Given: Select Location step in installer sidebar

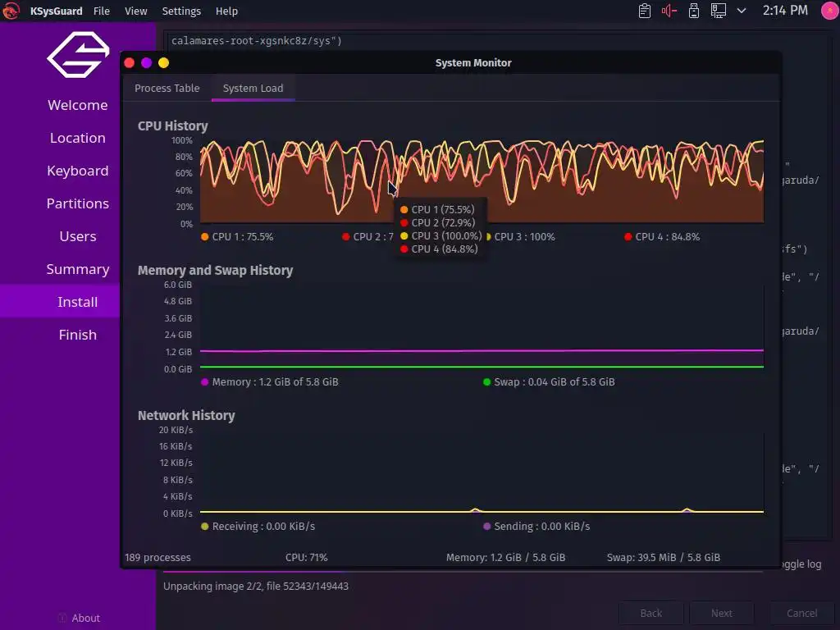Looking at the screenshot, I should pos(78,138).
